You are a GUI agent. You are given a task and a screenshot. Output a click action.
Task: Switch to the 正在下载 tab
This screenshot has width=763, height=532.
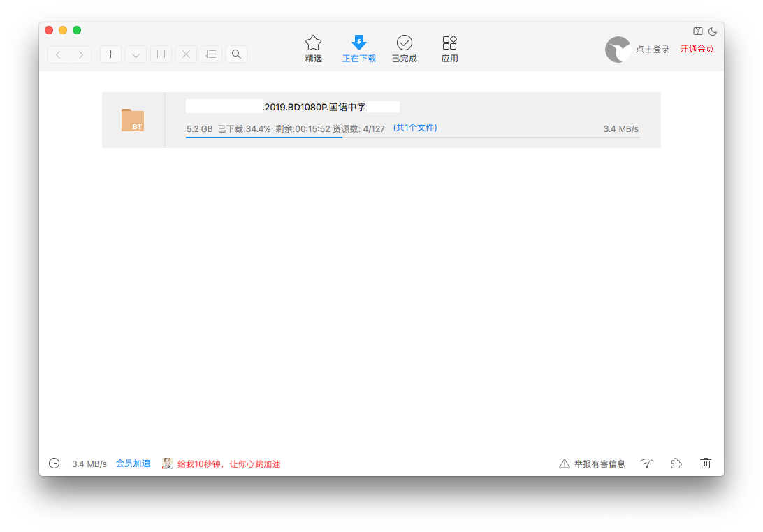[x=359, y=49]
